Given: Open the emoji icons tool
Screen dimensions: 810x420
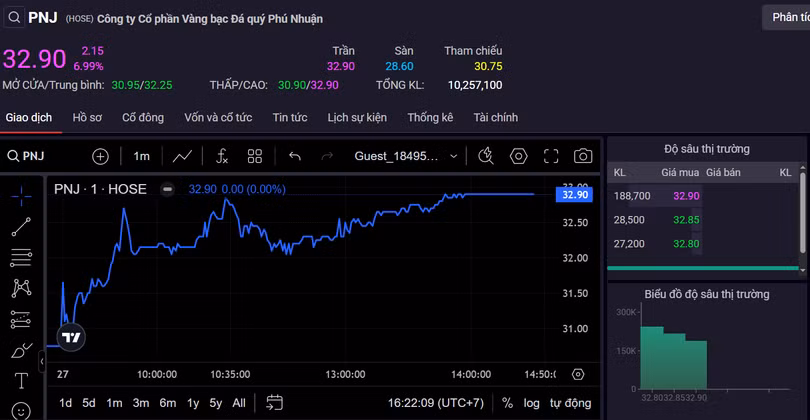Looking at the screenshot, I should pyautogui.click(x=21, y=412).
